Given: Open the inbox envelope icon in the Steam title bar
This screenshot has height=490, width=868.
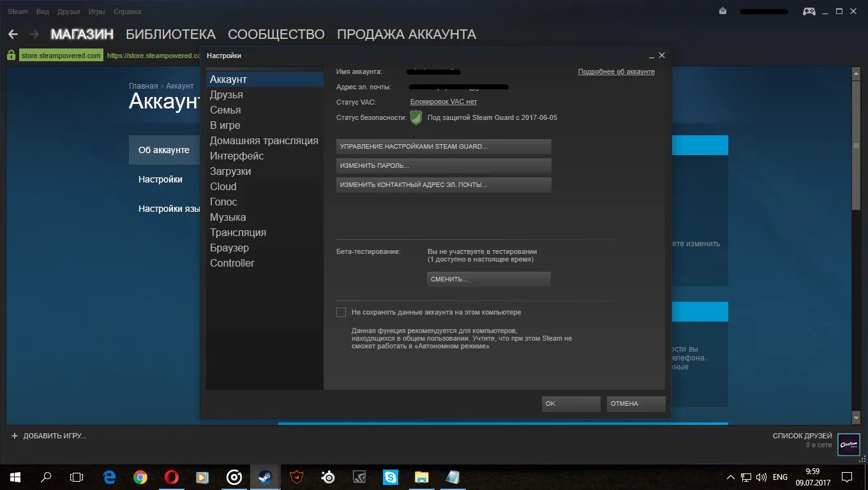Looking at the screenshot, I should click(x=722, y=11).
